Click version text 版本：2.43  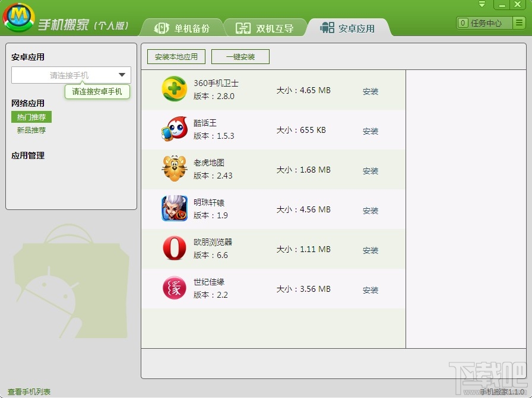pyautogui.click(x=213, y=176)
